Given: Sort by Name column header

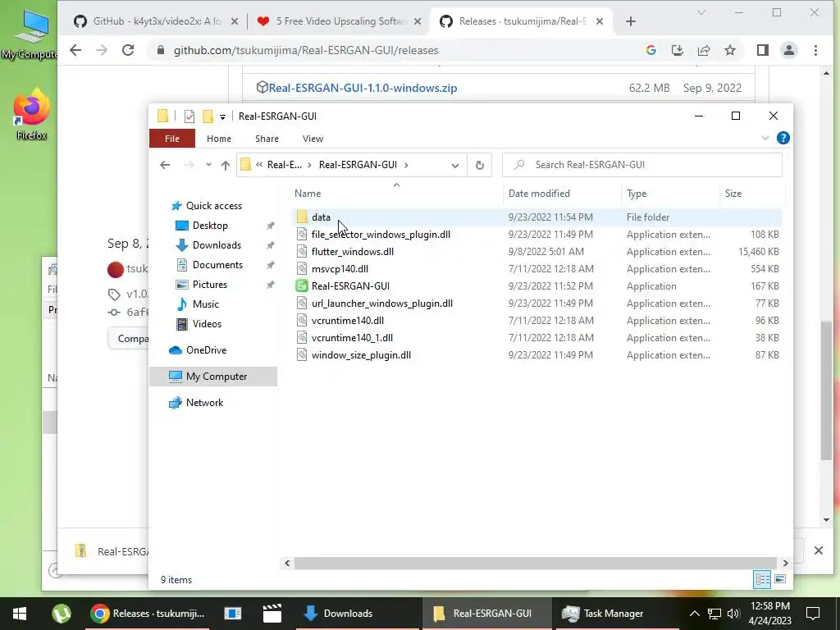Looking at the screenshot, I should coord(308,194).
